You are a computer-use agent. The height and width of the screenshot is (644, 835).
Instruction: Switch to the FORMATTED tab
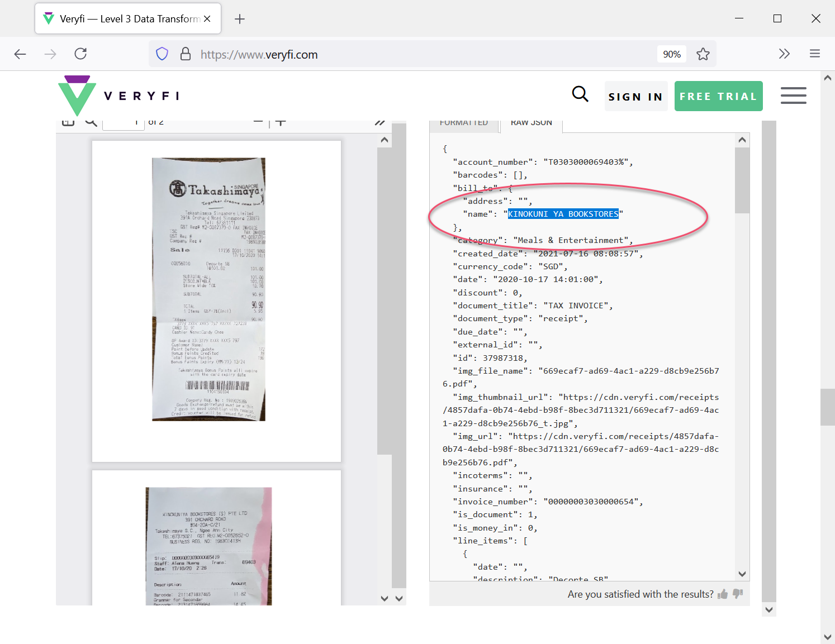click(463, 123)
